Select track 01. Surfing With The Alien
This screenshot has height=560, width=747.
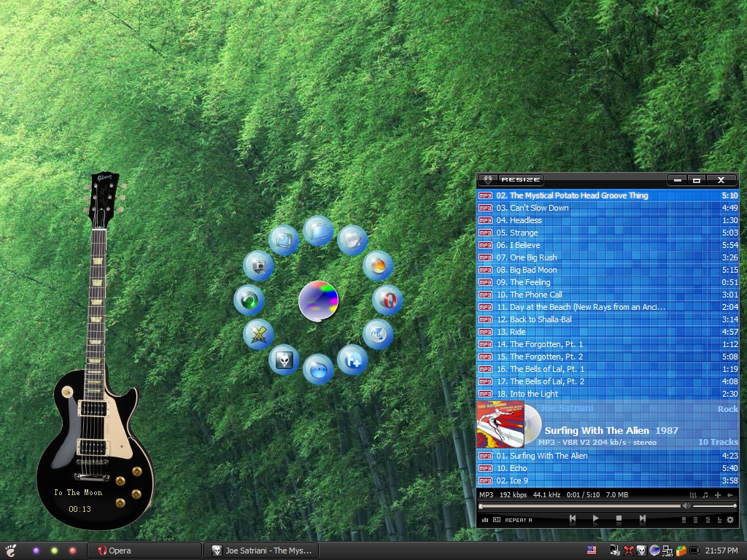click(x=608, y=455)
